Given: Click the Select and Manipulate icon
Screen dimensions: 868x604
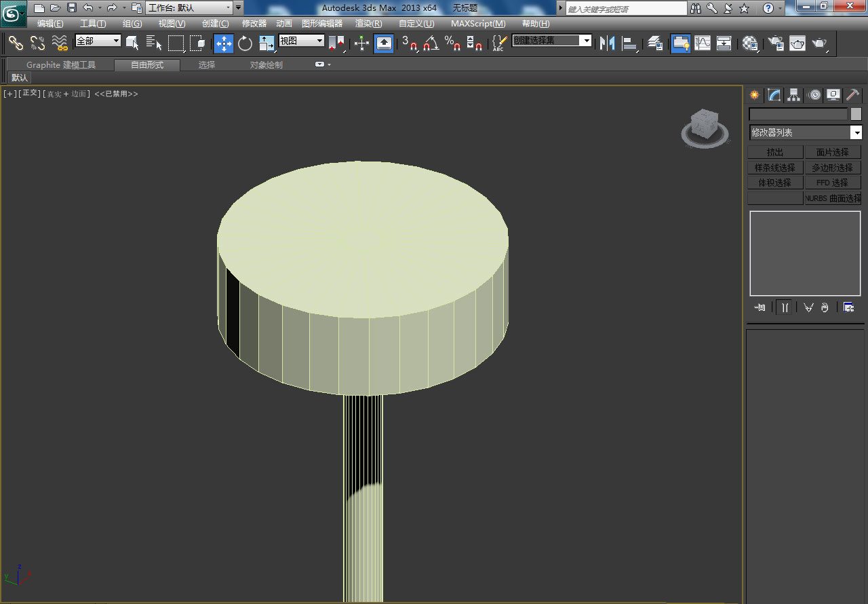Looking at the screenshot, I should (x=361, y=43).
